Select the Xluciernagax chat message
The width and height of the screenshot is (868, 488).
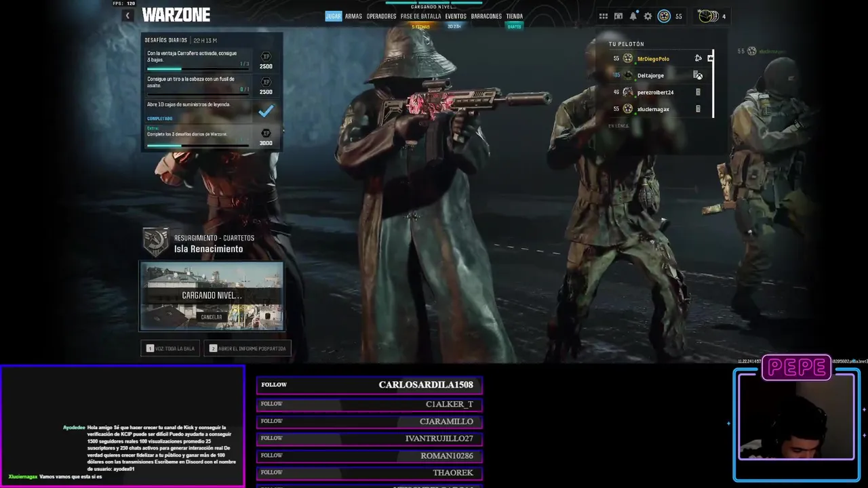(55, 476)
